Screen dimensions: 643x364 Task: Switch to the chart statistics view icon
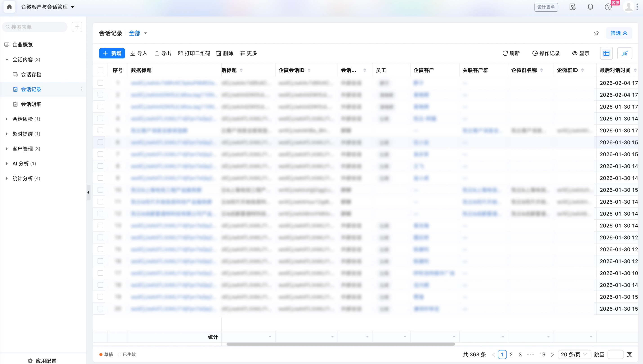point(625,53)
